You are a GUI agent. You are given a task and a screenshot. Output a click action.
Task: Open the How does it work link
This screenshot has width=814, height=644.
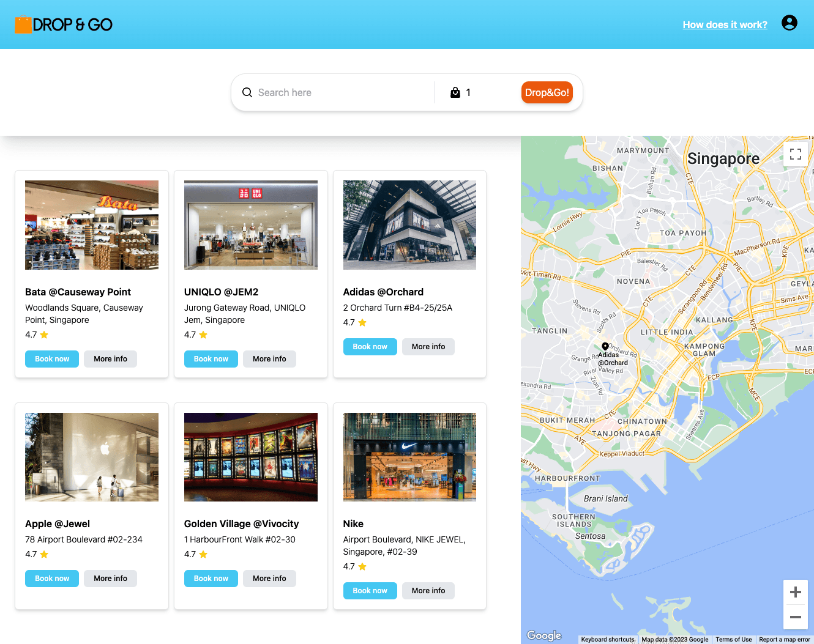point(725,24)
